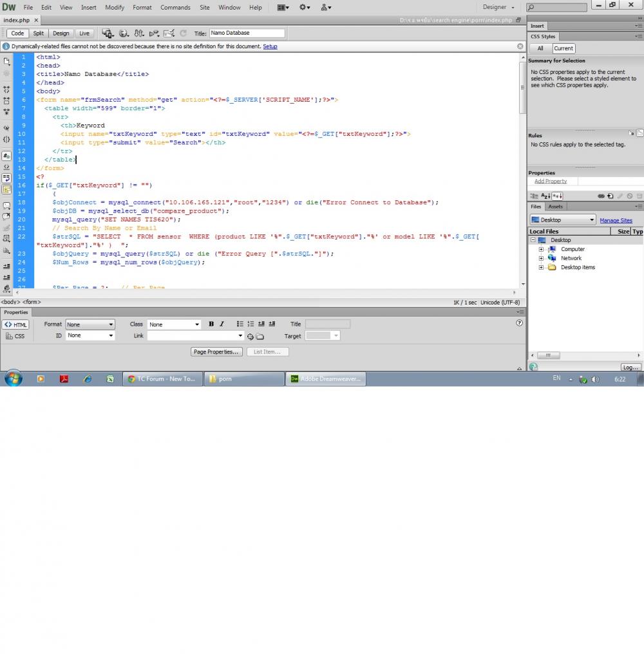Open Excel from the taskbar
This screenshot has width=644, height=654.
[x=110, y=378]
